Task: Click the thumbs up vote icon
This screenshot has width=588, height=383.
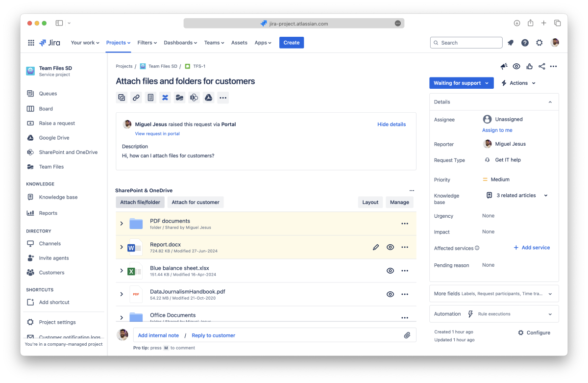Action: pos(529,67)
